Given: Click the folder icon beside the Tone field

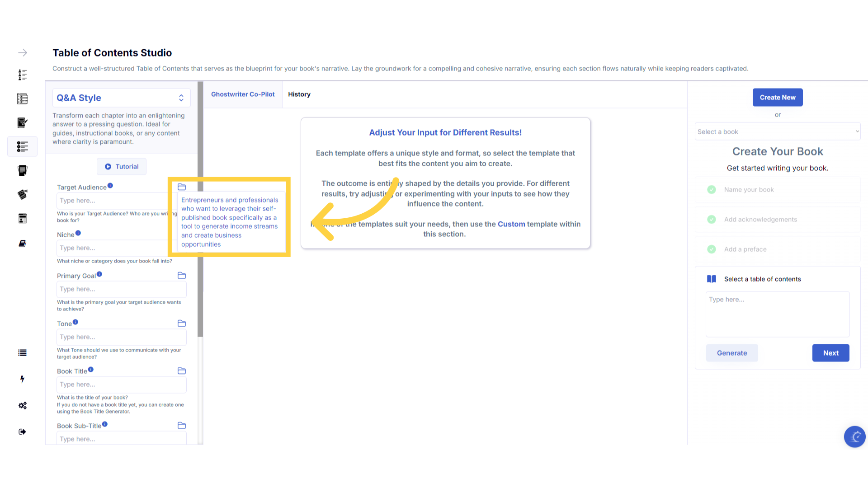Looking at the screenshot, I should [x=182, y=324].
